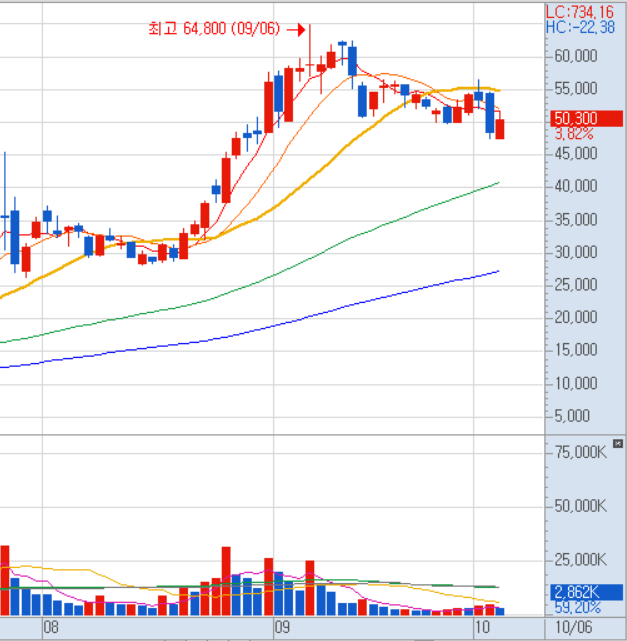Click the 35,000 price axis label
The width and height of the screenshot is (627, 641).
pyautogui.click(x=575, y=220)
